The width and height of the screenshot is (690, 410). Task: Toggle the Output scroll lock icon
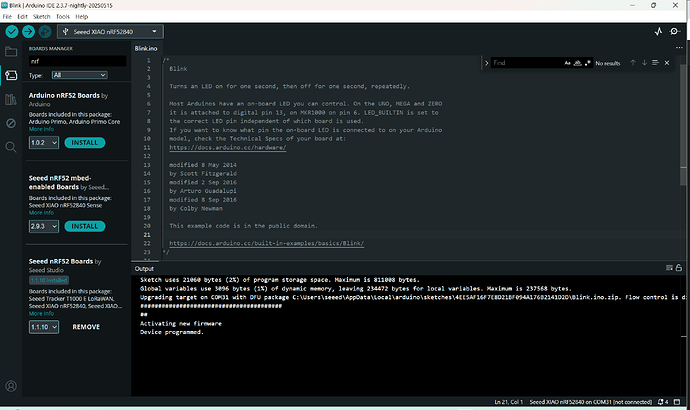679,268
